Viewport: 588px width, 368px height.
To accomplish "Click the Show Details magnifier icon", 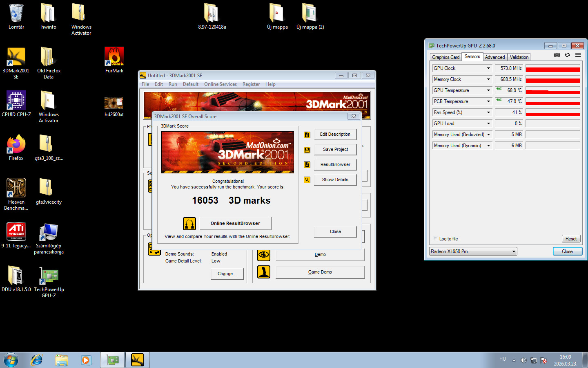I will [x=307, y=180].
